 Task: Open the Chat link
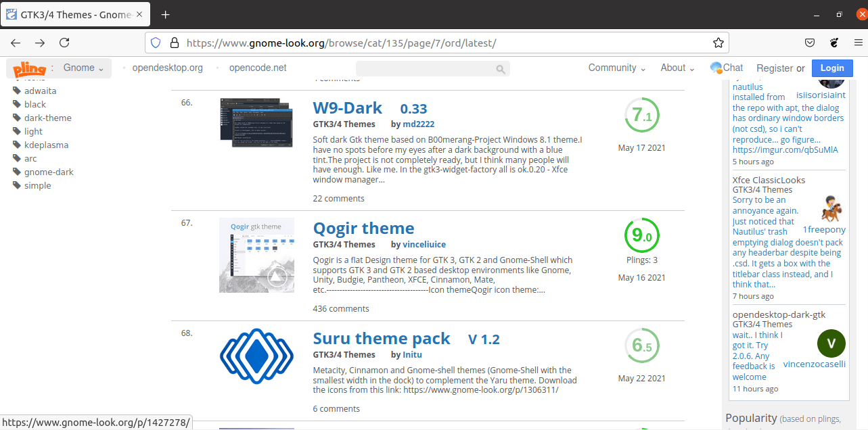[x=733, y=68]
